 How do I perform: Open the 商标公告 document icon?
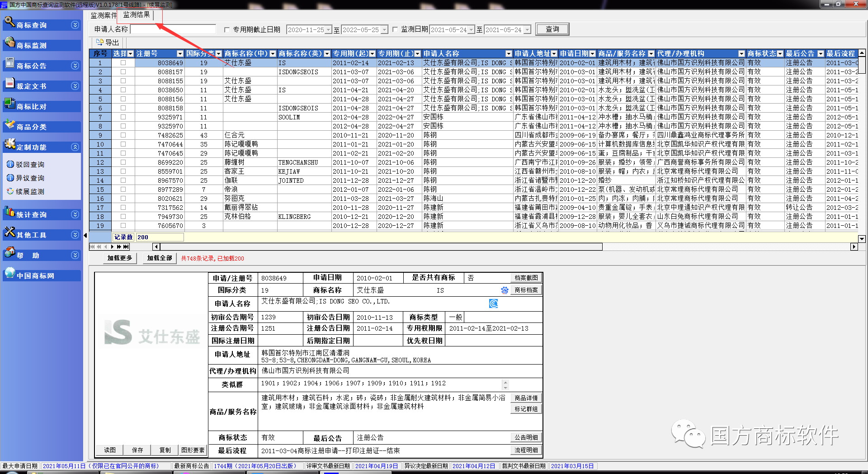pyautogui.click(x=9, y=63)
